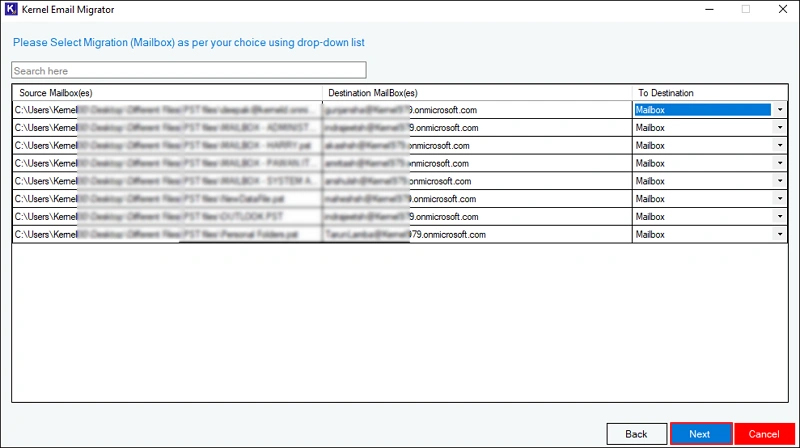
Task: Open To Destination dropdown for MAILBOX - ADMINIST row
Action: click(x=780, y=128)
